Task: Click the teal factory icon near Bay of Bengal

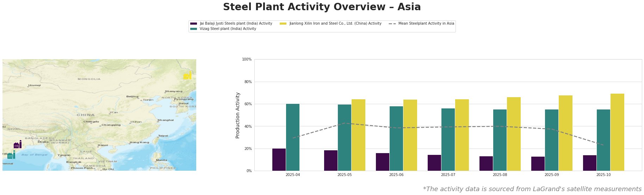Action: (x=11, y=155)
